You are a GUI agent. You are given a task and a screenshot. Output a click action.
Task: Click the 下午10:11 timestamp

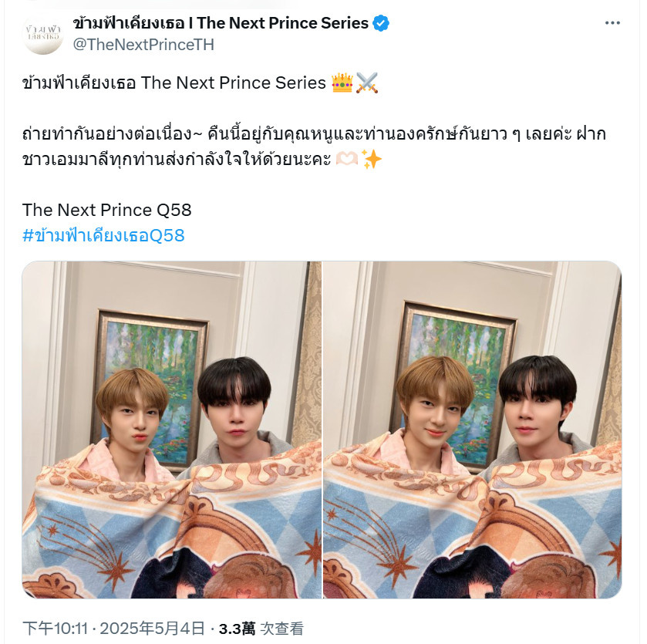pos(55,629)
